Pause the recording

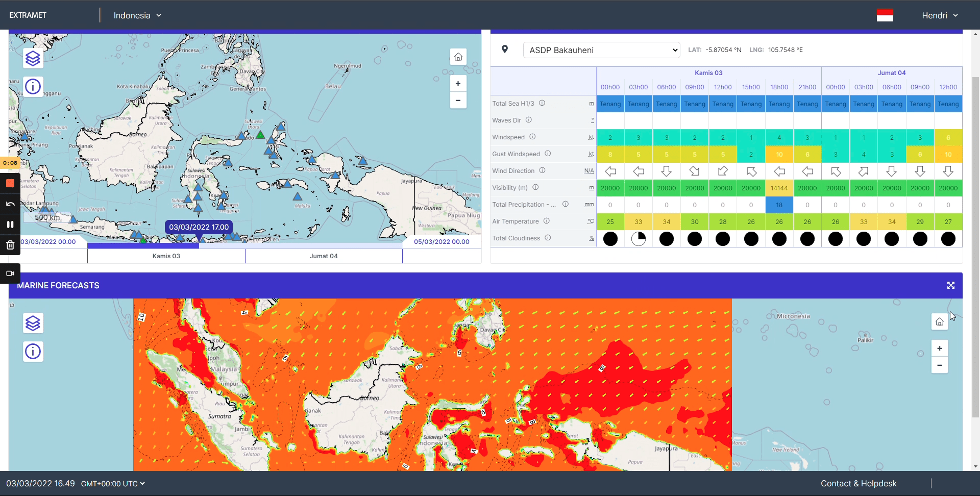[10, 224]
